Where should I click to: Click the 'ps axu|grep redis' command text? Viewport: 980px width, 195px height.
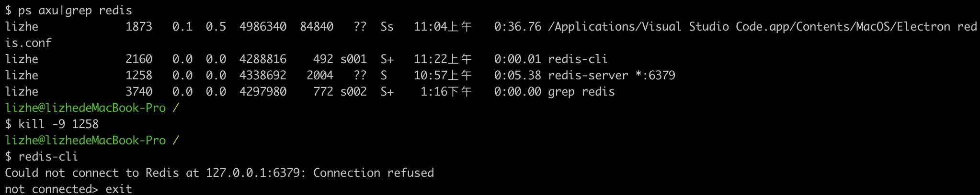pos(75,11)
